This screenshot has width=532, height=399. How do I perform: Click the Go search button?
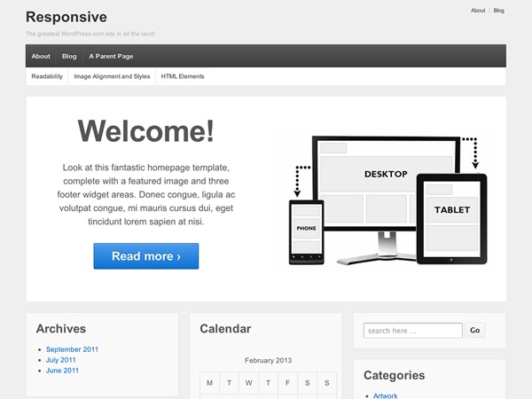474,331
